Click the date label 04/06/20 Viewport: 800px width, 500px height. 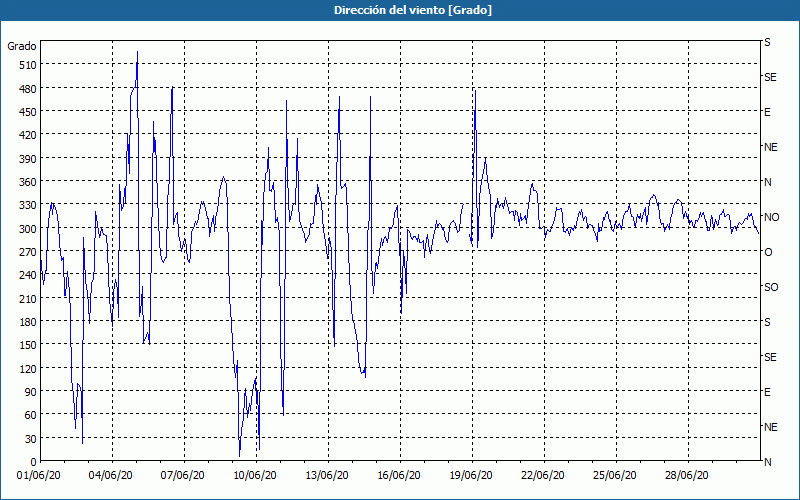point(111,476)
